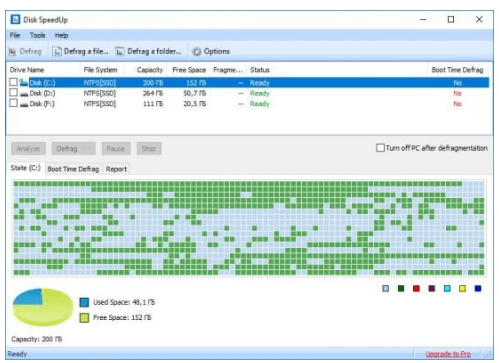Open the Help menu
Screen dimensions: 499x363
click(61, 35)
